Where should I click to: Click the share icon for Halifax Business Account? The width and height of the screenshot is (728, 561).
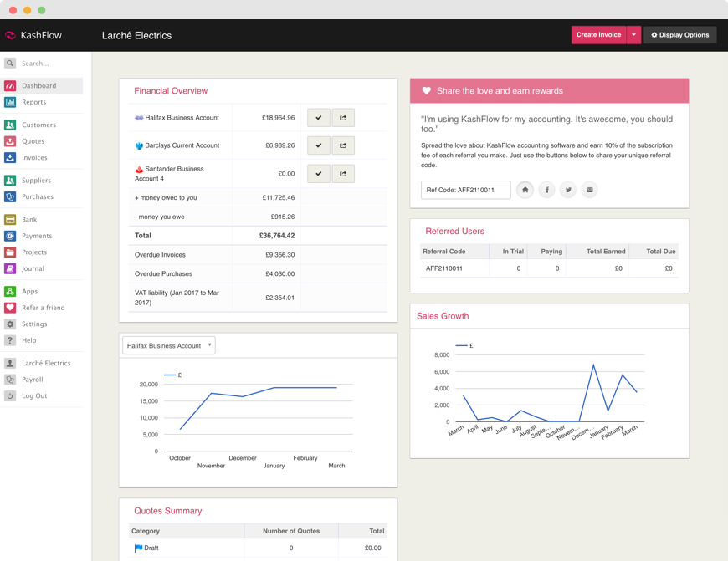[x=343, y=118]
